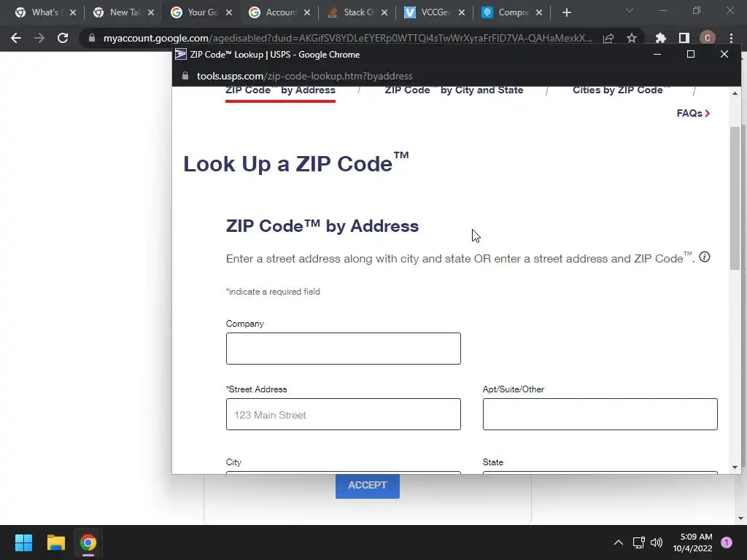Select Cities by ZIP Code tab
The width and height of the screenshot is (747, 560).
click(622, 90)
